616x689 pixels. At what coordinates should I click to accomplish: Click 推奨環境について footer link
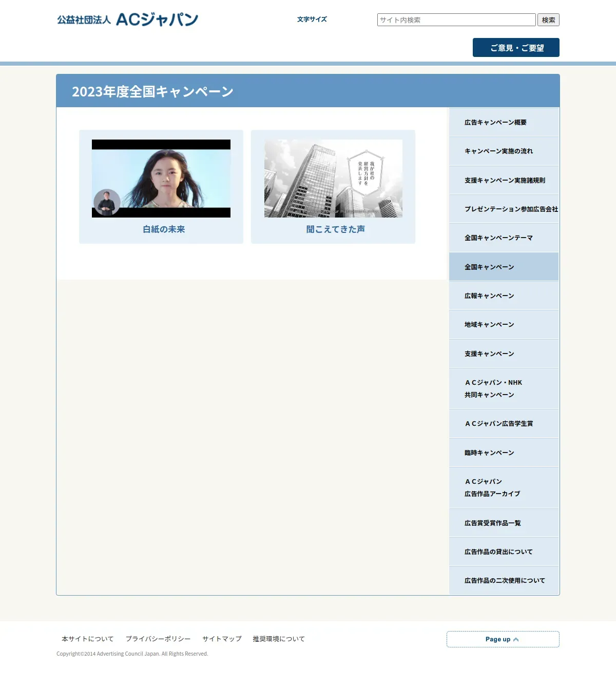[x=279, y=639]
